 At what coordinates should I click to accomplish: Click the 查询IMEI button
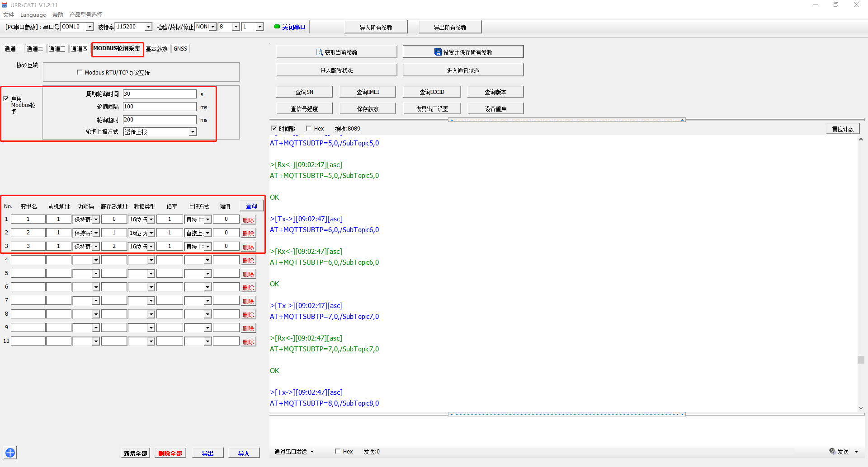tap(368, 92)
